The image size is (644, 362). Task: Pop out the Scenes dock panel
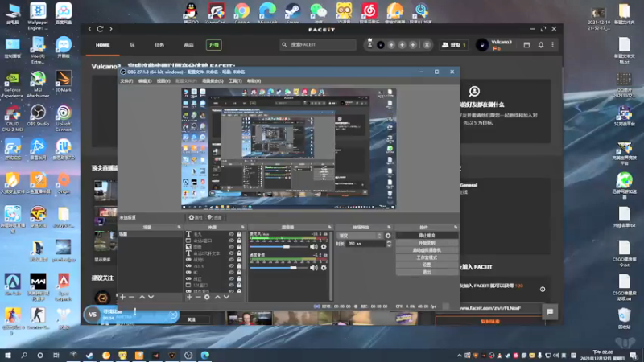pos(179,227)
